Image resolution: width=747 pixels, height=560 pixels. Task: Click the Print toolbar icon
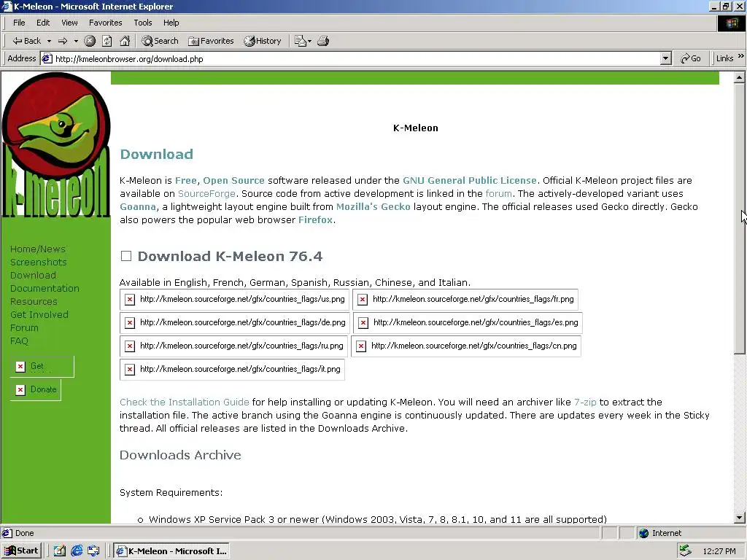tap(323, 41)
